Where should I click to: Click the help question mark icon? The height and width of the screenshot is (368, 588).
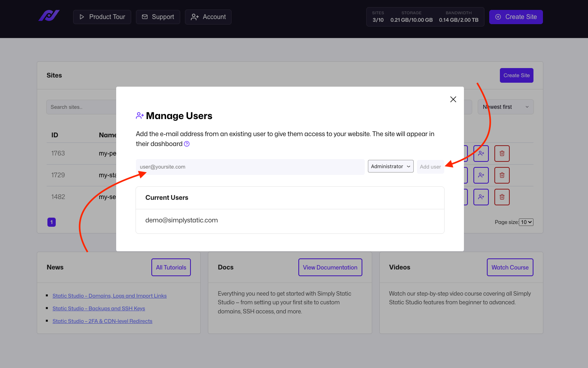coord(187,144)
